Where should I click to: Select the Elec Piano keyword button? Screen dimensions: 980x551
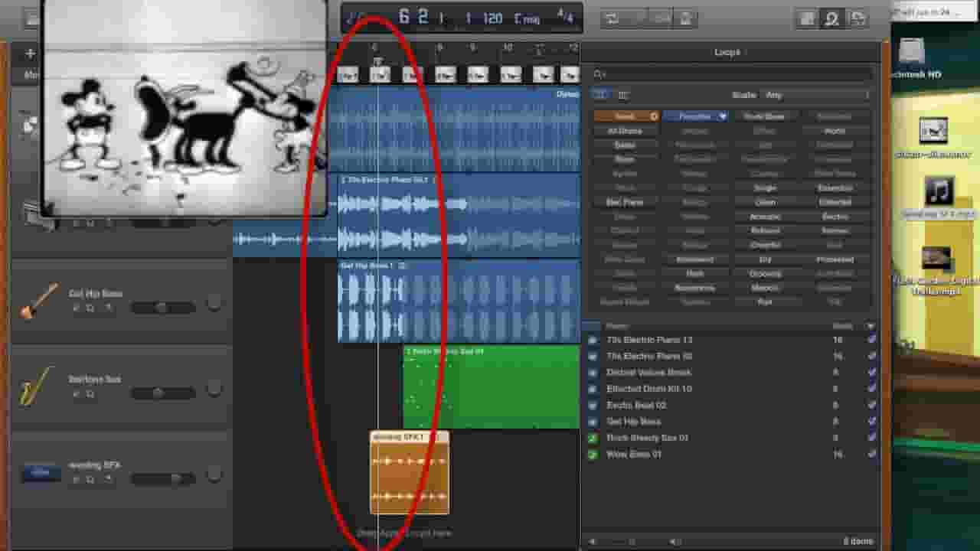point(626,203)
